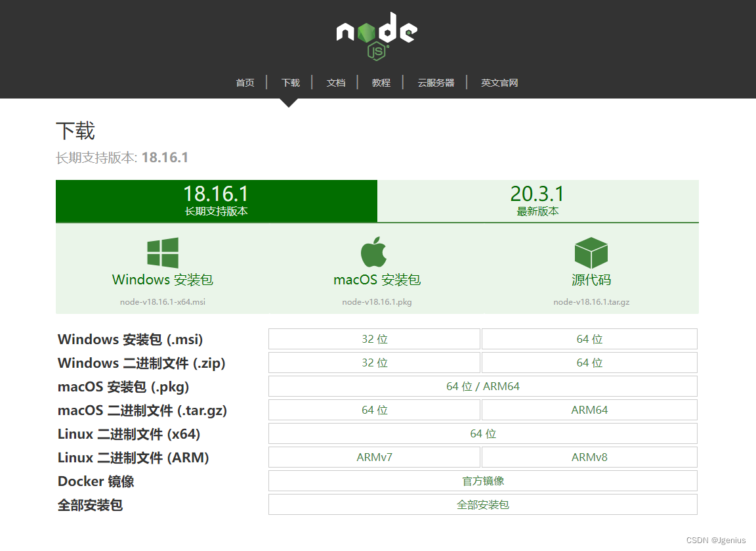Click the macOS 二进制文件 (.tar.gz) row label

(142, 410)
